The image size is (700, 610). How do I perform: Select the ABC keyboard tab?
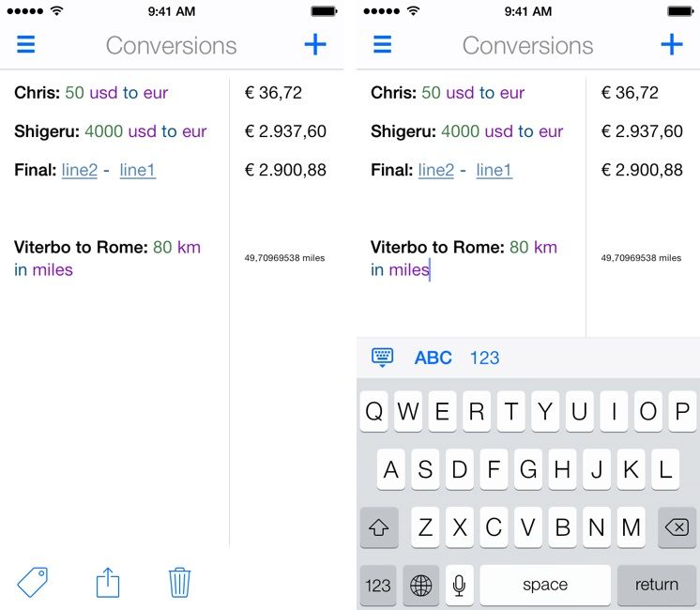coord(433,358)
